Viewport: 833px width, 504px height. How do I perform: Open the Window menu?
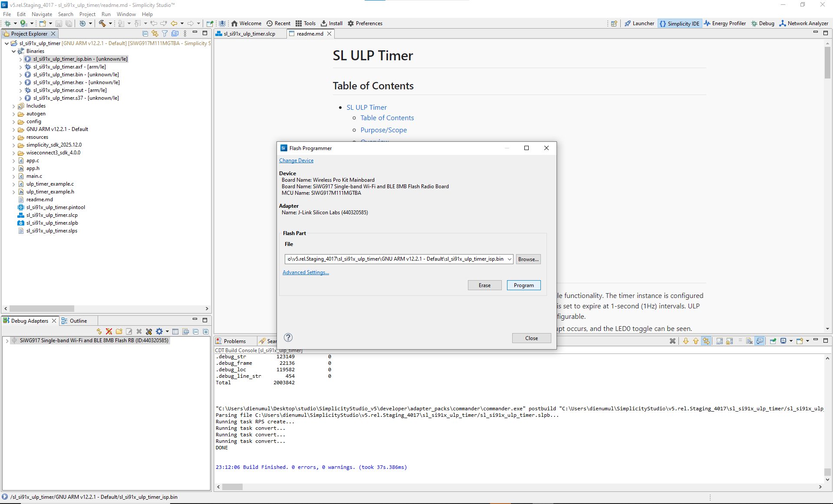pos(126,14)
